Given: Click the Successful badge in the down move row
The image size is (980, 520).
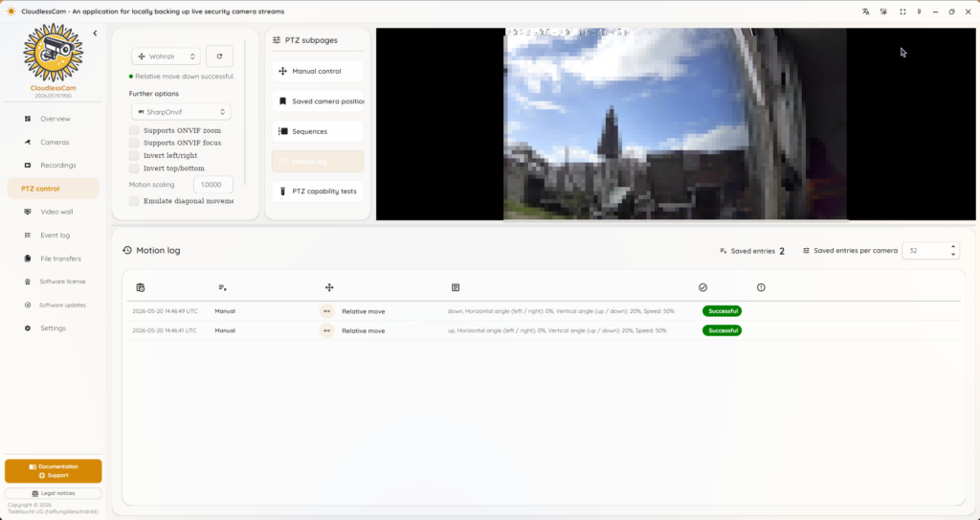Looking at the screenshot, I should pos(722,311).
